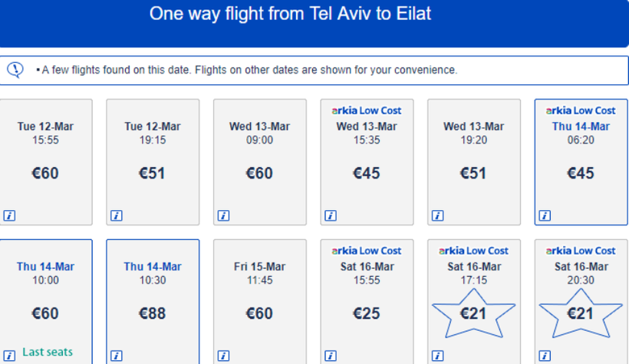Click info icon on Tue 12-Mar 15:55 flight
The height and width of the screenshot is (364, 629).
pyautogui.click(x=9, y=215)
